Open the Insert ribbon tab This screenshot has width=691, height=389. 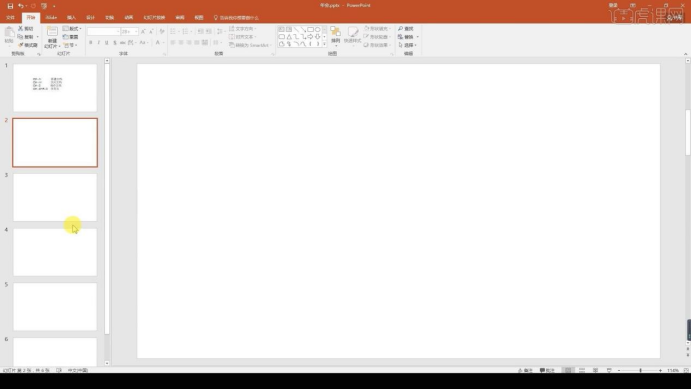pos(71,18)
